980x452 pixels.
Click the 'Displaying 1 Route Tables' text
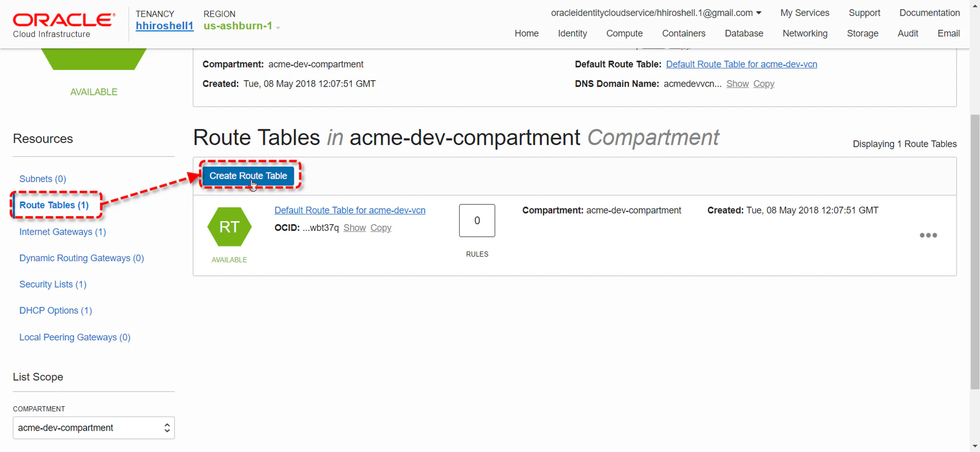[x=905, y=144]
